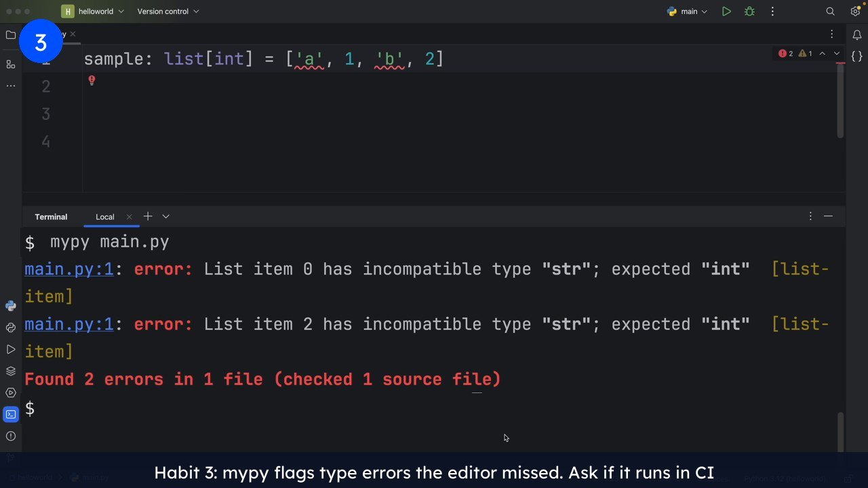
Task: Open terminal new session type dropdown arrow
Action: click(x=165, y=216)
